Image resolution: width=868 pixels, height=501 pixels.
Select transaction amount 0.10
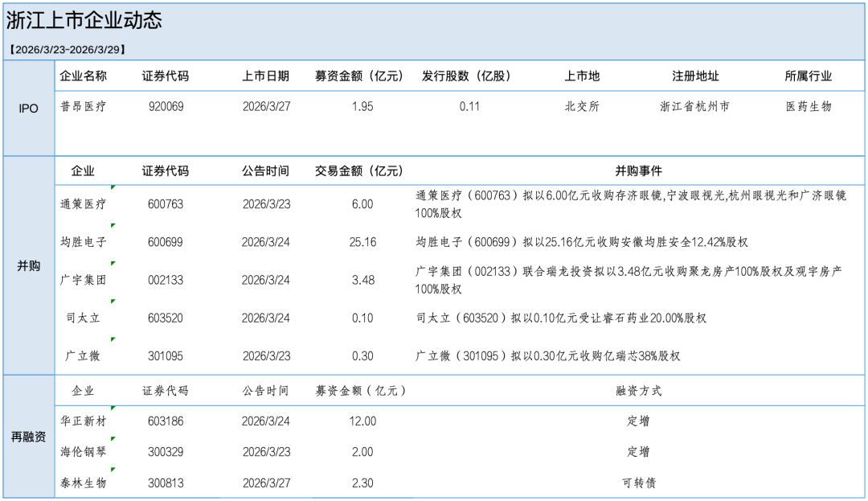(362, 318)
